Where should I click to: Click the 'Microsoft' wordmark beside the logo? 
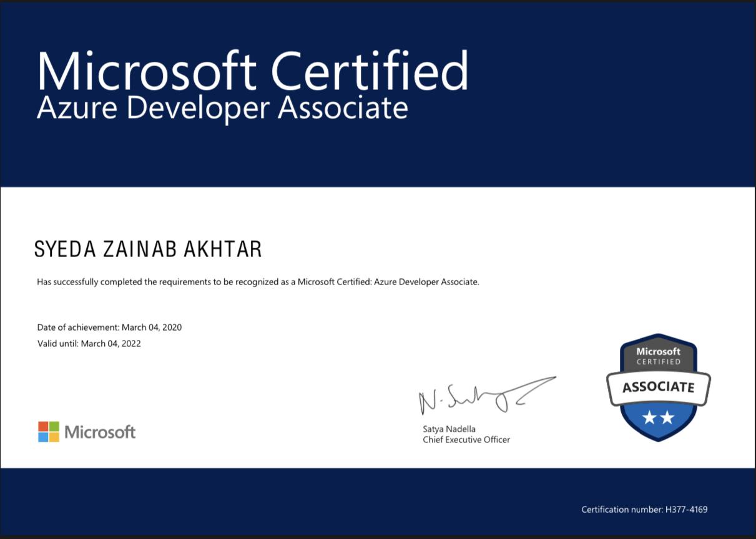pos(100,432)
